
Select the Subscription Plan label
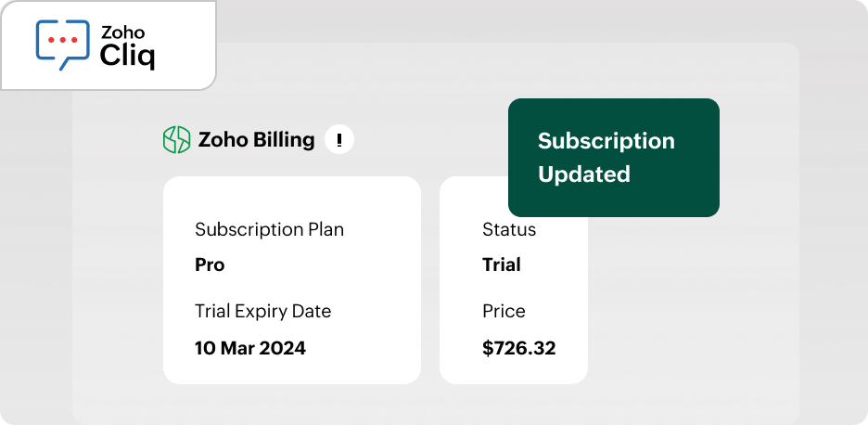click(269, 229)
